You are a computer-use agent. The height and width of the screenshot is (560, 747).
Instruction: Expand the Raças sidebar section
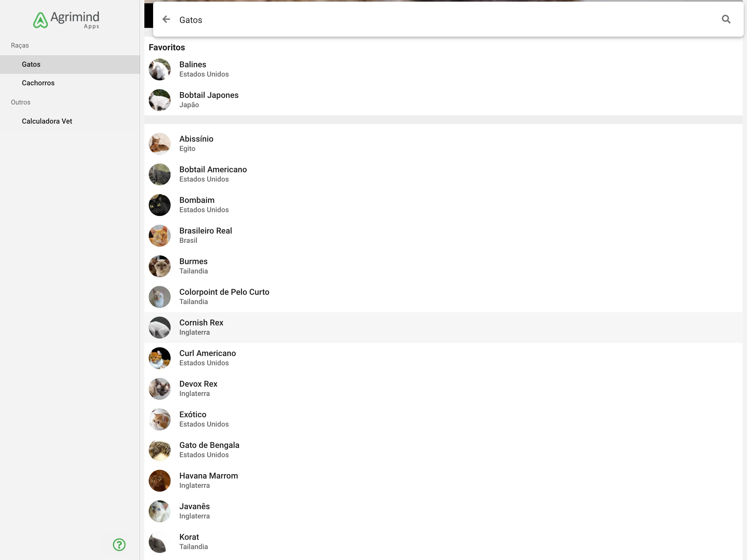(x=19, y=45)
